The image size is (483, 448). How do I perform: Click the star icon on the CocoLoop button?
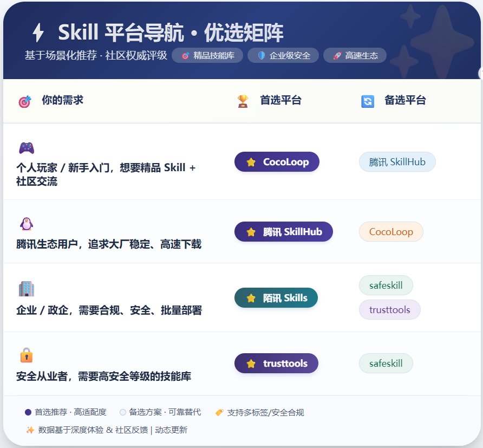pyautogui.click(x=250, y=161)
